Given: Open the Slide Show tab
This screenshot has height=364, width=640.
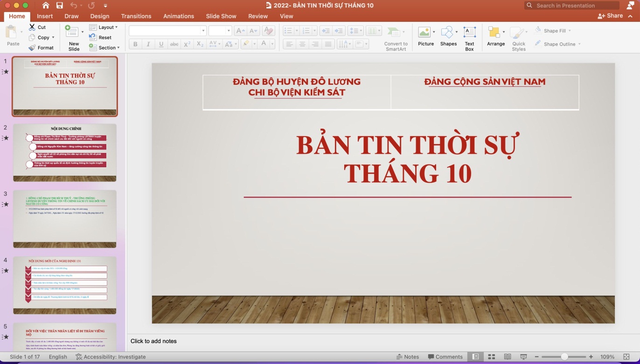Looking at the screenshot, I should tap(221, 16).
